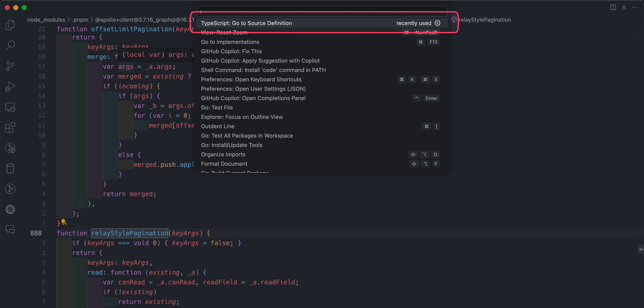Click the command palette input field
Screen dimensions: 644x308
coord(322,11)
